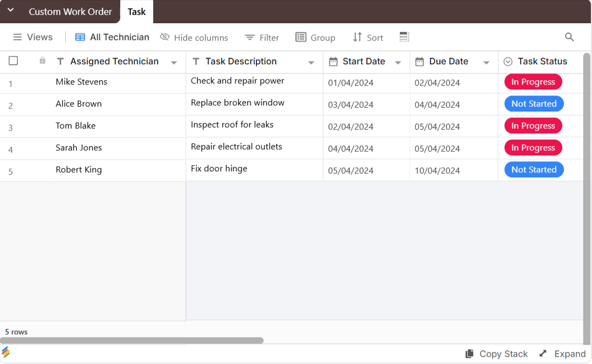Click the select icon of Task Status

508,61
